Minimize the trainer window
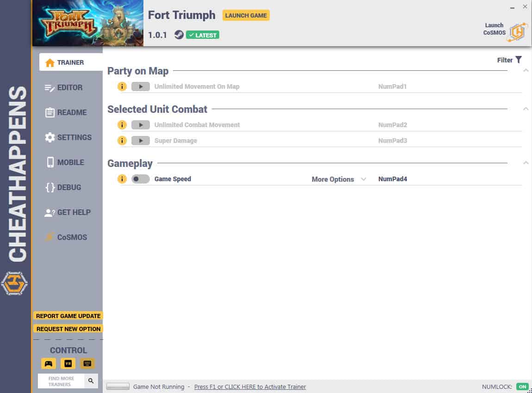 (x=512, y=7)
